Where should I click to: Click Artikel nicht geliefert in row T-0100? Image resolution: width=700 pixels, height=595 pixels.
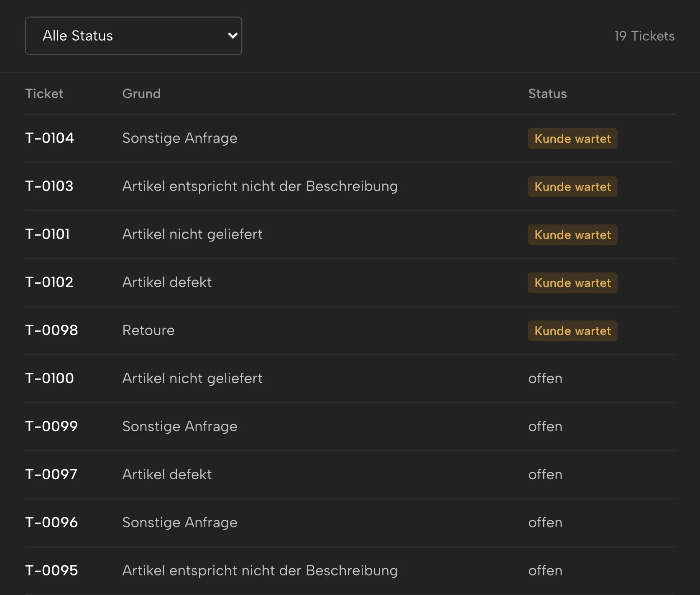click(x=192, y=379)
